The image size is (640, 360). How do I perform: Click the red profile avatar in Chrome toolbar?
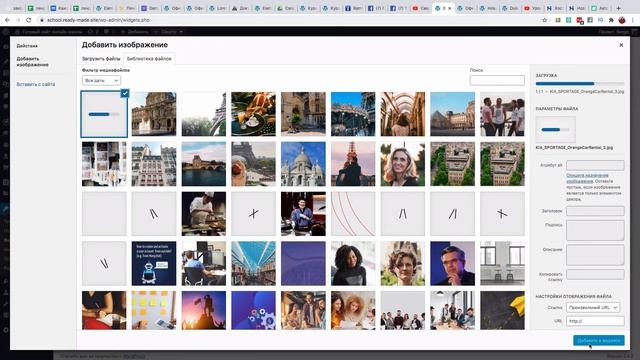[622, 20]
